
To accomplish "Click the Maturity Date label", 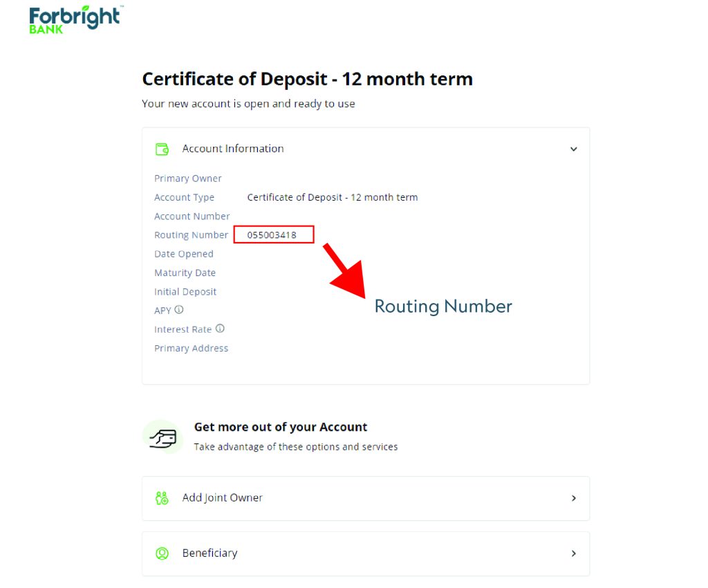I will (185, 273).
